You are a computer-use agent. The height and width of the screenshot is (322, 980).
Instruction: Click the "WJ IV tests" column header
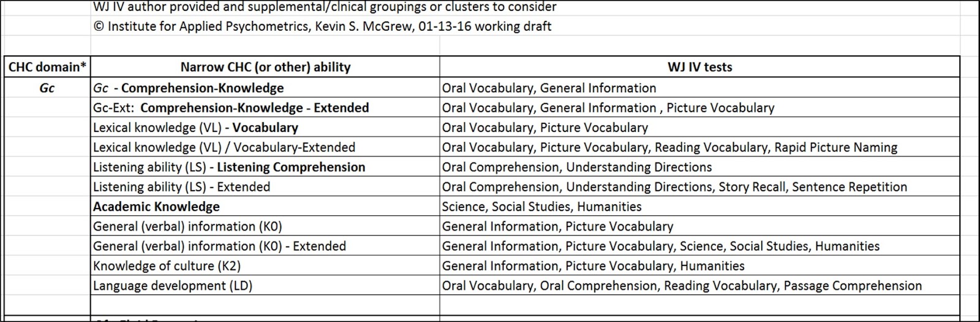(x=699, y=67)
